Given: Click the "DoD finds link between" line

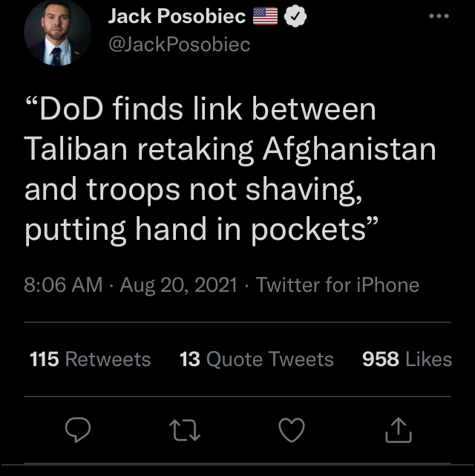Looking at the screenshot, I should click(x=200, y=109).
